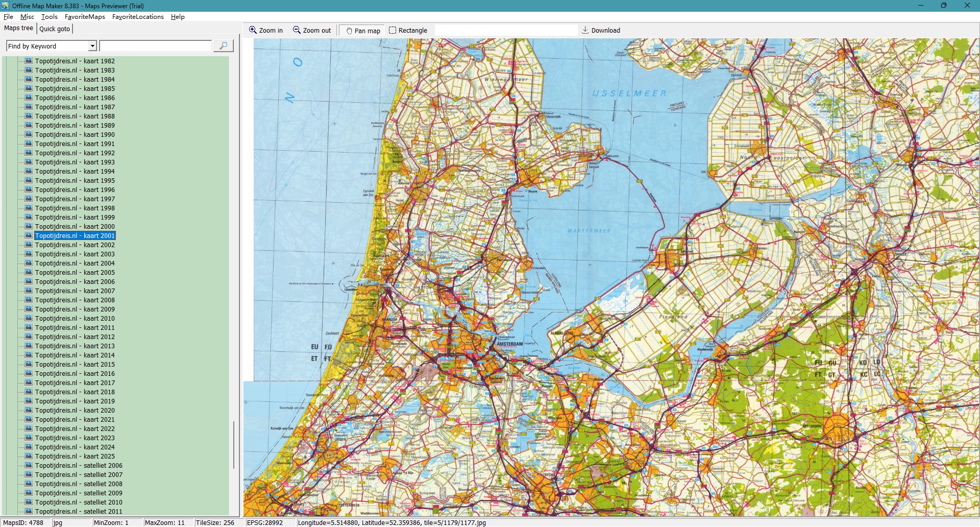The height and width of the screenshot is (527, 980).
Task: Open the Find by Keyword dropdown
Action: (92, 46)
